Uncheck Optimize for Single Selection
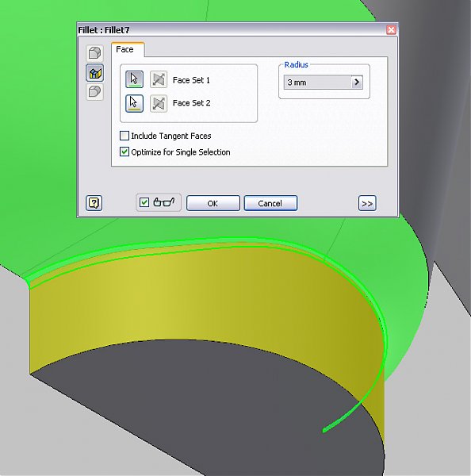The height and width of the screenshot is (476, 471). [124, 152]
